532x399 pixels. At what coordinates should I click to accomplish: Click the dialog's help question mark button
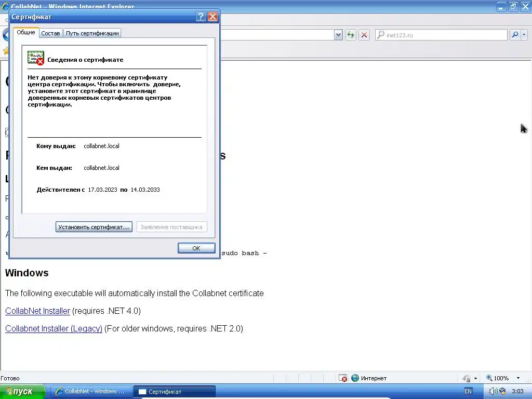point(201,17)
